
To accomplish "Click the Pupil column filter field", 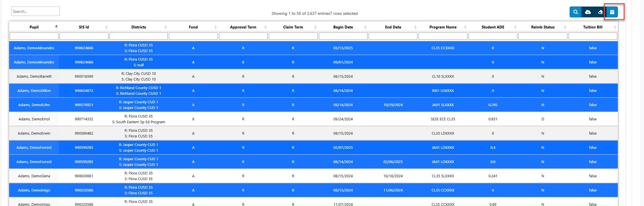I will tap(34, 36).
